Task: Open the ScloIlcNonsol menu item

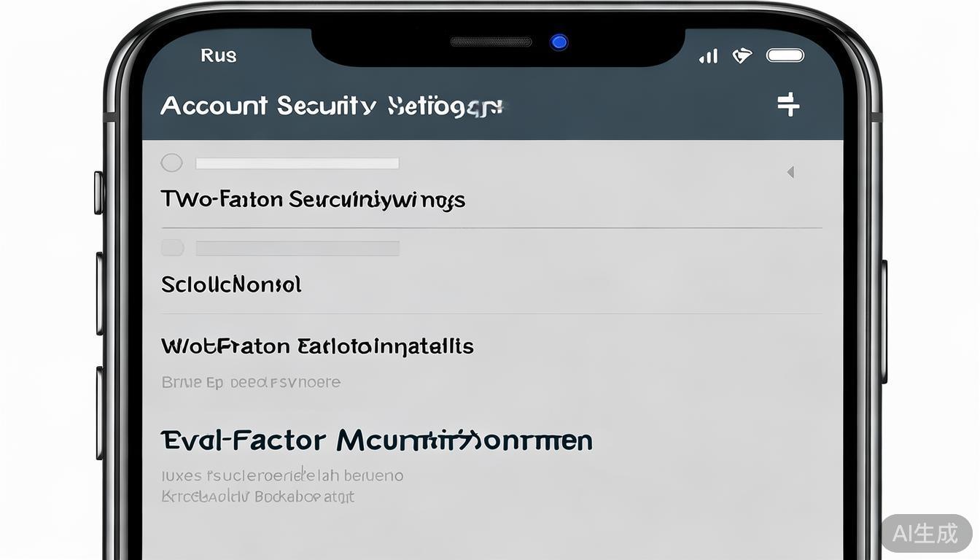Action: pyautogui.click(x=231, y=284)
